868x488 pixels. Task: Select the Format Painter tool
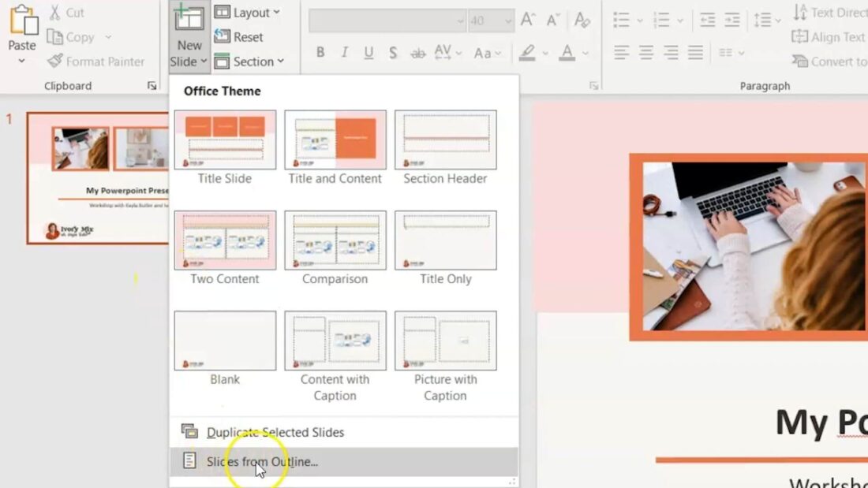[x=97, y=61]
